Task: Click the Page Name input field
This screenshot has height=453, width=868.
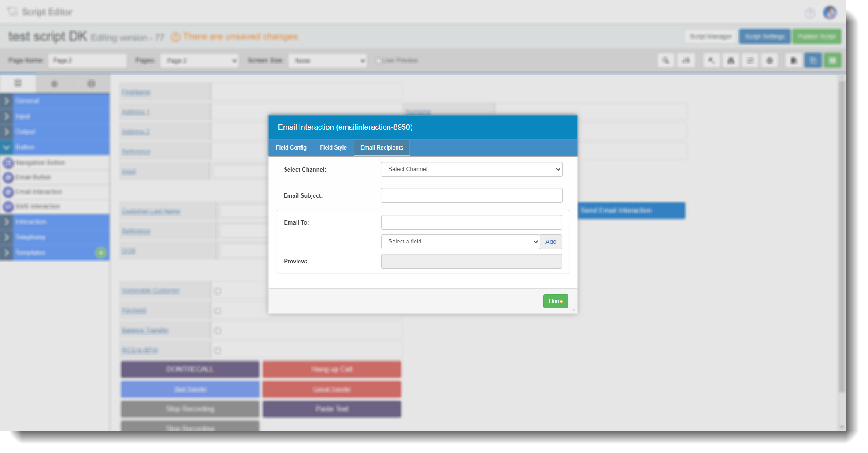Action: (87, 60)
